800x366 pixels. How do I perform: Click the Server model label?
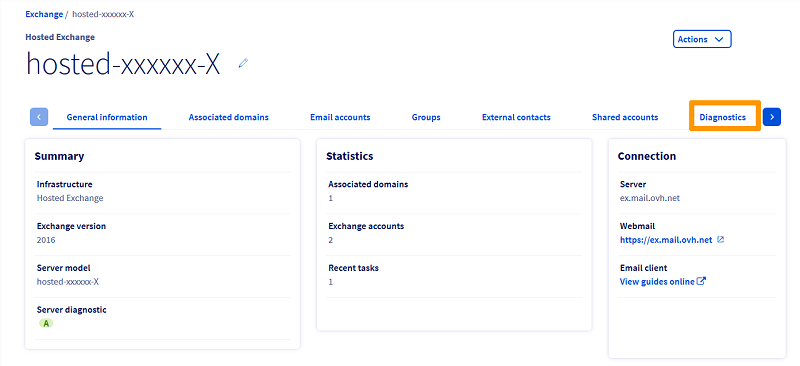coord(62,268)
